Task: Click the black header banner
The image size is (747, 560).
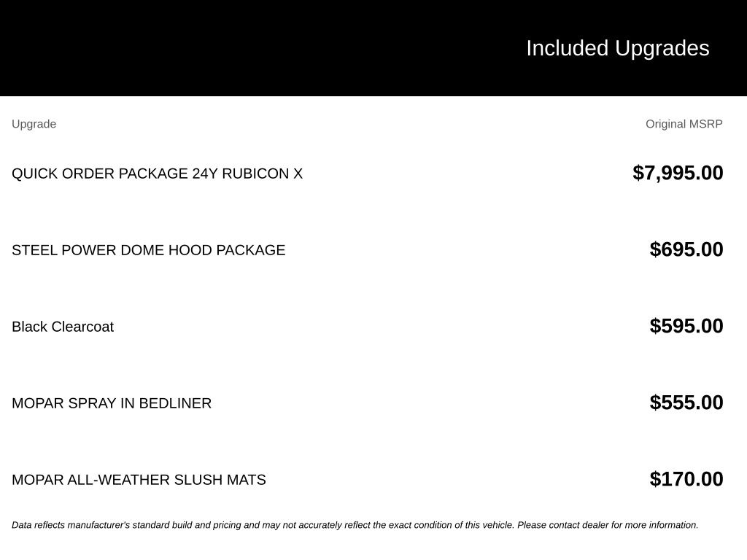Action: [x=373, y=48]
